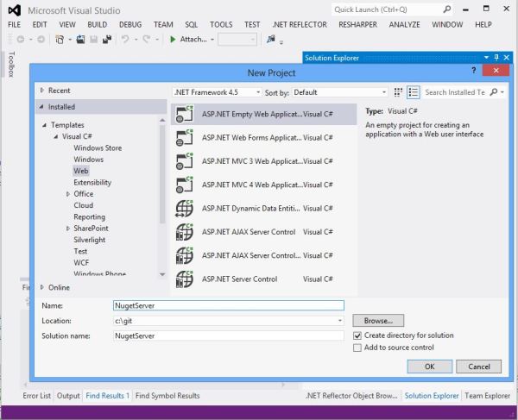
Task: Open the TOOLS menu
Action: [221, 25]
